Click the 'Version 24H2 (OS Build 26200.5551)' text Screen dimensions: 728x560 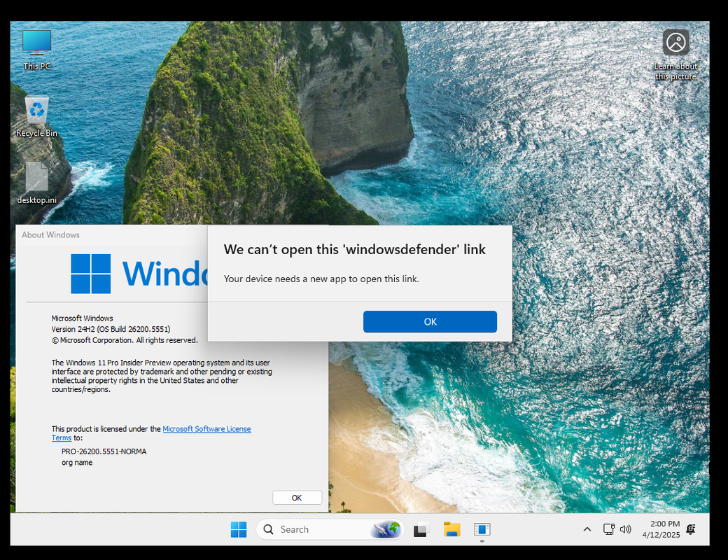[111, 329]
